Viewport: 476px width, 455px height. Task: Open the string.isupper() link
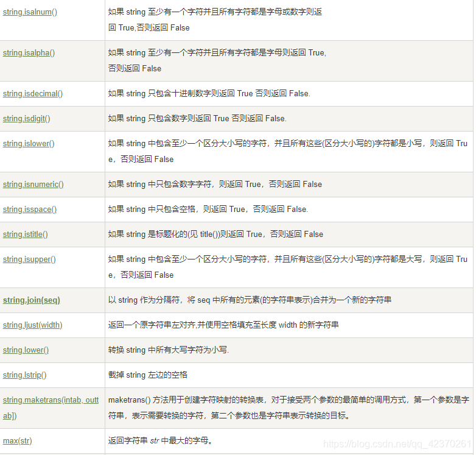[29, 259]
